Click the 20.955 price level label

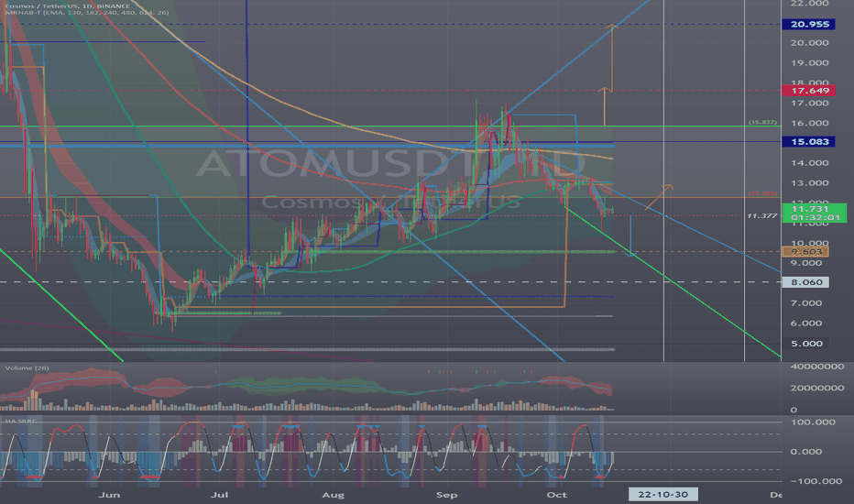[x=809, y=24]
